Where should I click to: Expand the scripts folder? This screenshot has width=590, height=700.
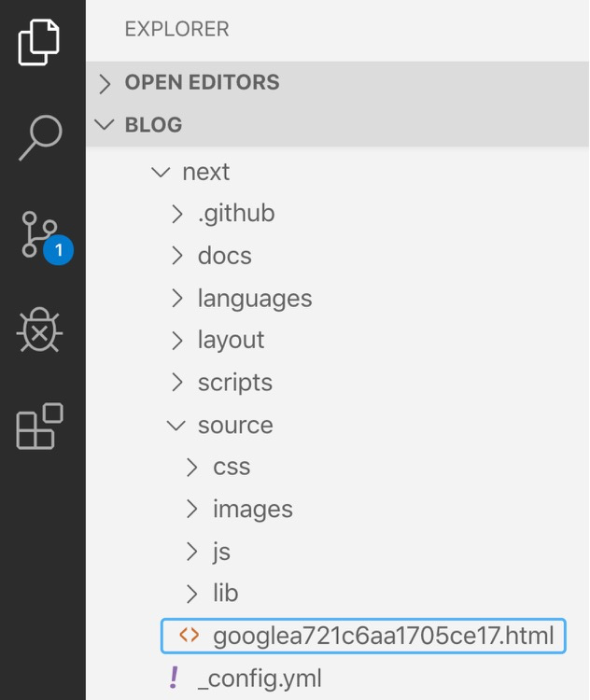[234, 383]
